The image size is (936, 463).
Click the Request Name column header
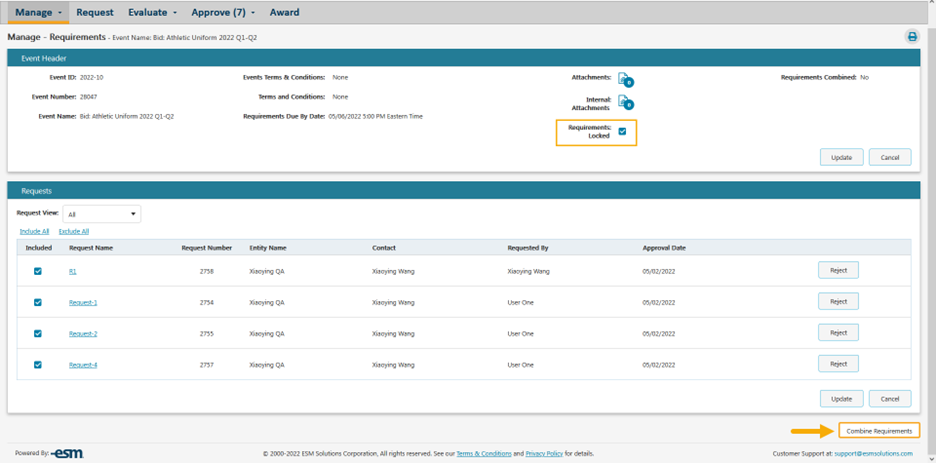click(91, 247)
